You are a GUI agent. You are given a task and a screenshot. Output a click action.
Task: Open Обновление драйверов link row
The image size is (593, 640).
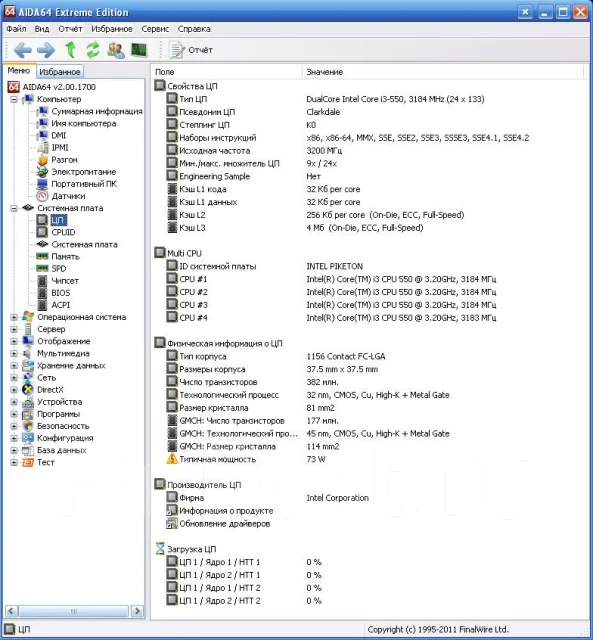tap(219, 524)
